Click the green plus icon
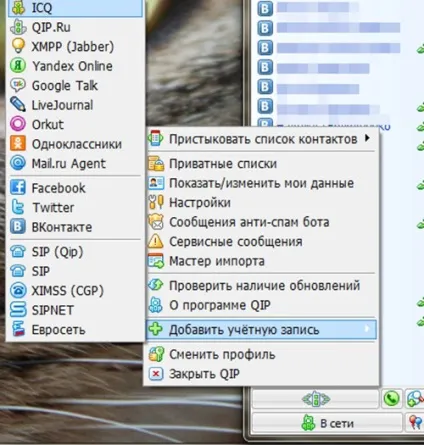The image size is (424, 445). click(156, 330)
